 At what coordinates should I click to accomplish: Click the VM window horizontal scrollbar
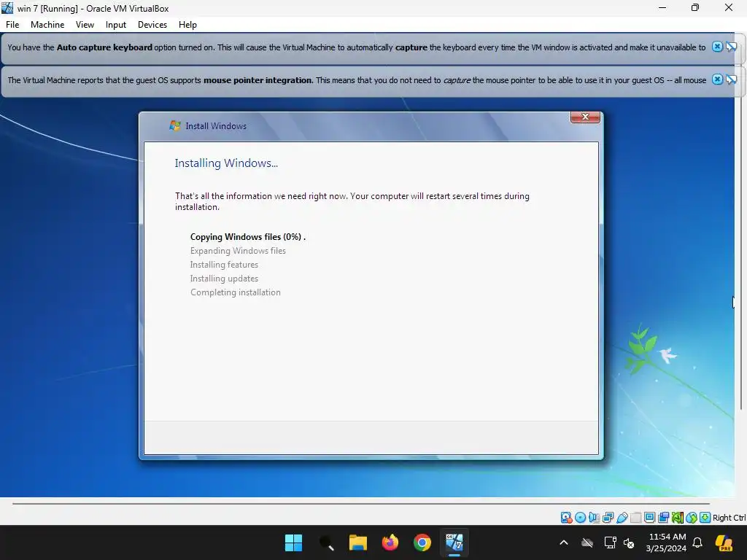(x=360, y=503)
